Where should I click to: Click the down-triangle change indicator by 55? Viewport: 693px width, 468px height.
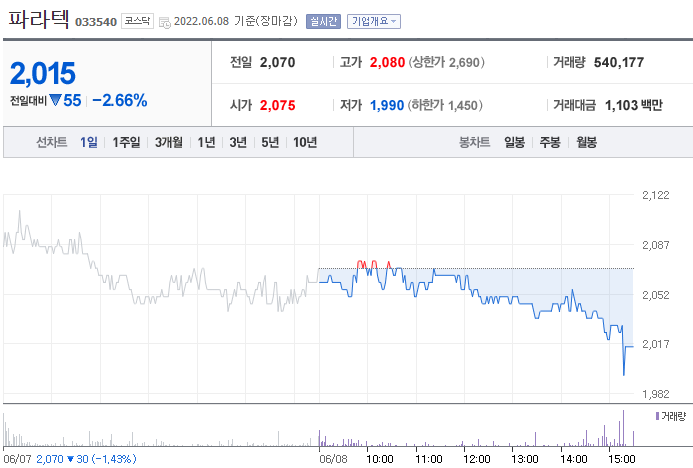55,100
